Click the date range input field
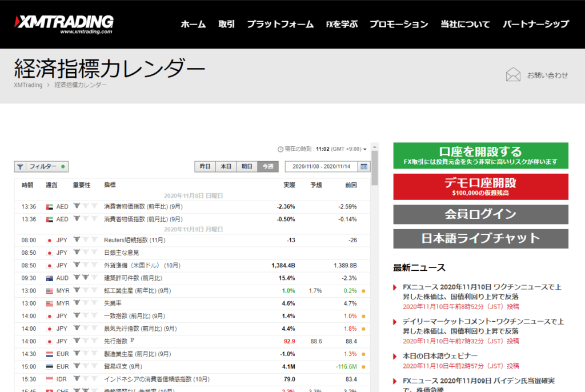585x392 pixels. click(321, 167)
